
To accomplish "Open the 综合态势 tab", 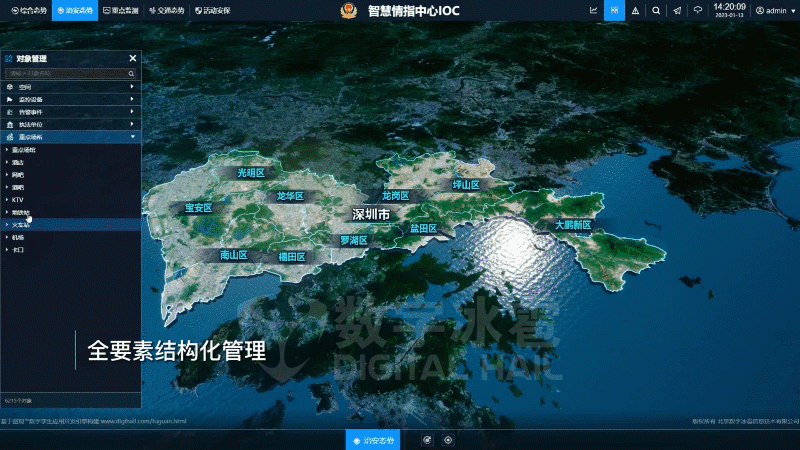I will 29,10.
